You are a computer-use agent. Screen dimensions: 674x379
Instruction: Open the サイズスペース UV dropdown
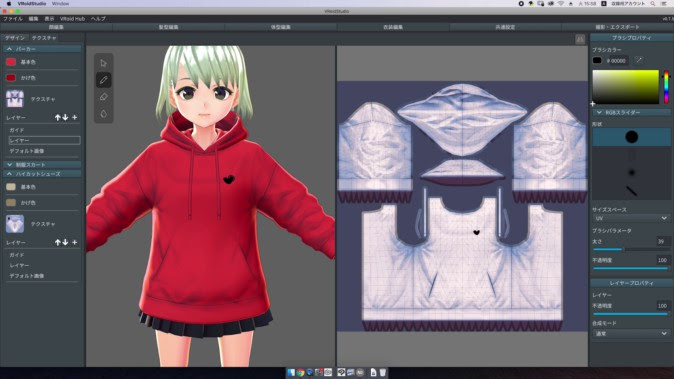(x=631, y=218)
